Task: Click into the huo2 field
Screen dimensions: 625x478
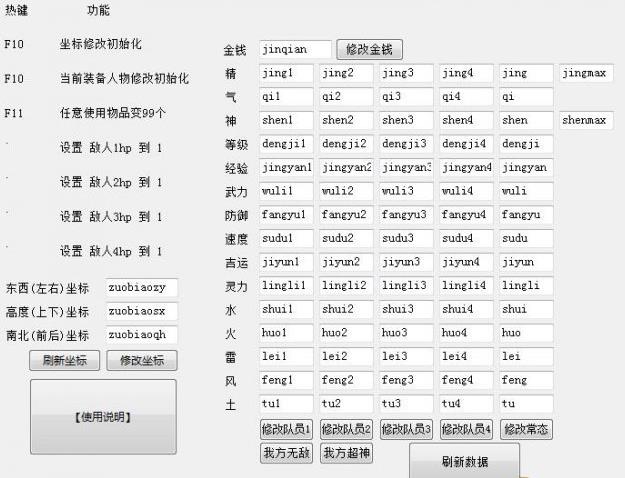Action: (x=346, y=333)
